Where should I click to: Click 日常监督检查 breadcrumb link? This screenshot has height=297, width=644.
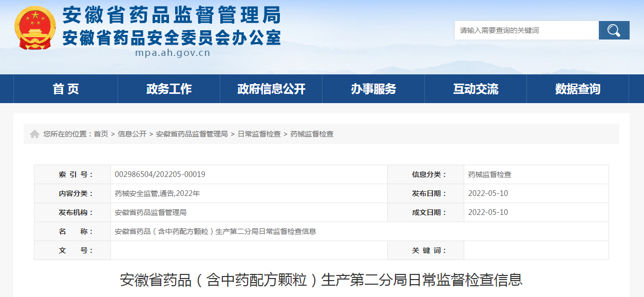[x=259, y=134]
